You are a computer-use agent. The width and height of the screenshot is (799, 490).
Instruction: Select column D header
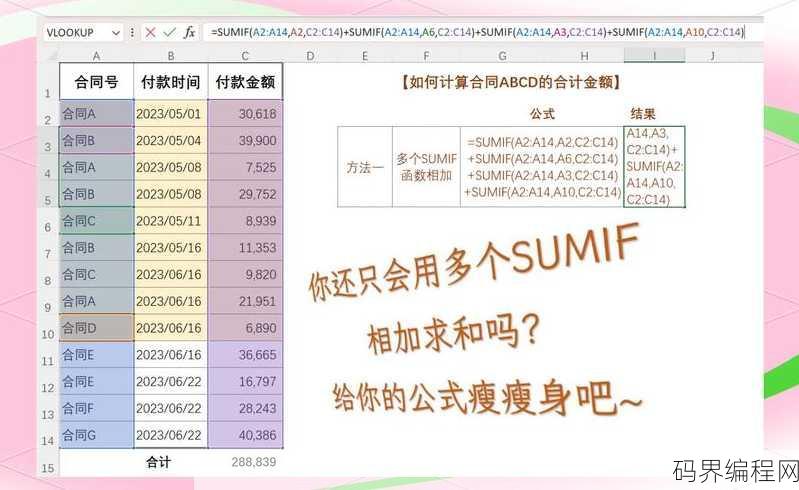point(310,56)
